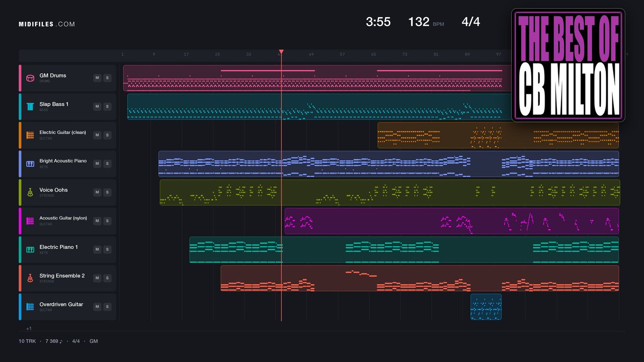This screenshot has height=362, width=644.
Task: Open the MIDIFILES.COM logo link
Action: click(47, 24)
